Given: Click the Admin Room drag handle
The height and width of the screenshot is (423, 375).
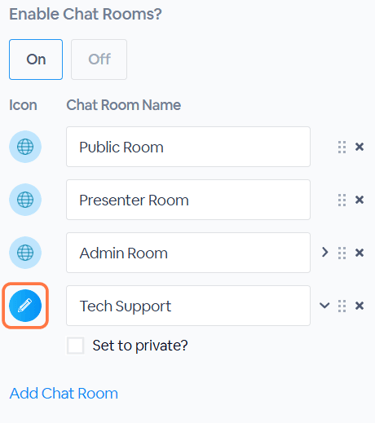Looking at the screenshot, I should tap(342, 253).
